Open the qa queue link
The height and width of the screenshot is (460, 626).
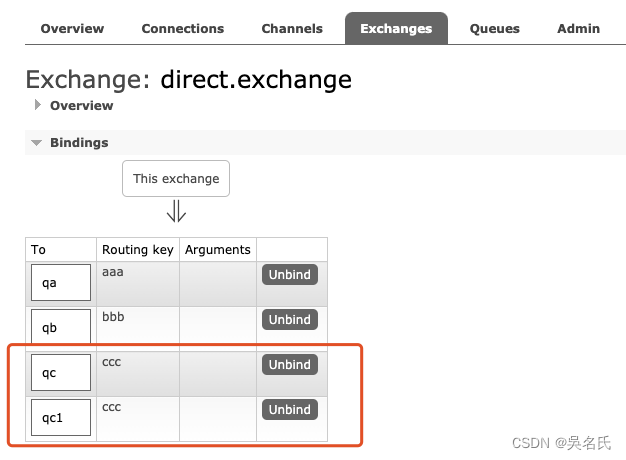[49, 283]
